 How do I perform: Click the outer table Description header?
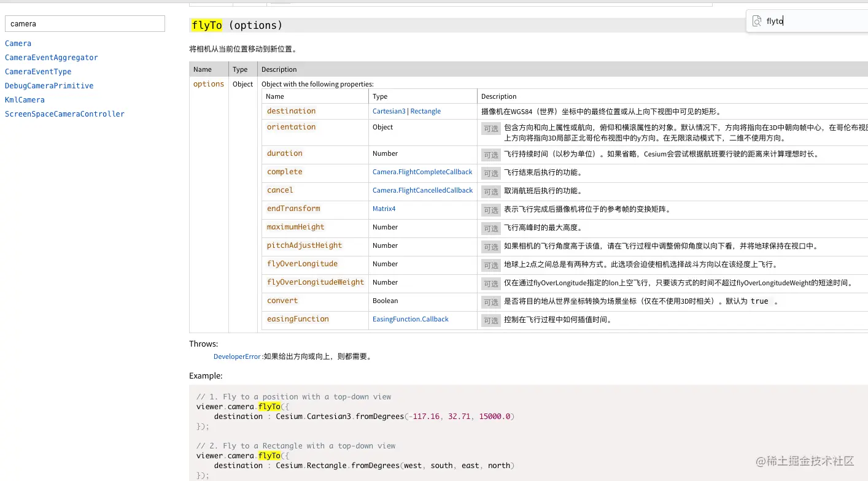click(x=279, y=69)
